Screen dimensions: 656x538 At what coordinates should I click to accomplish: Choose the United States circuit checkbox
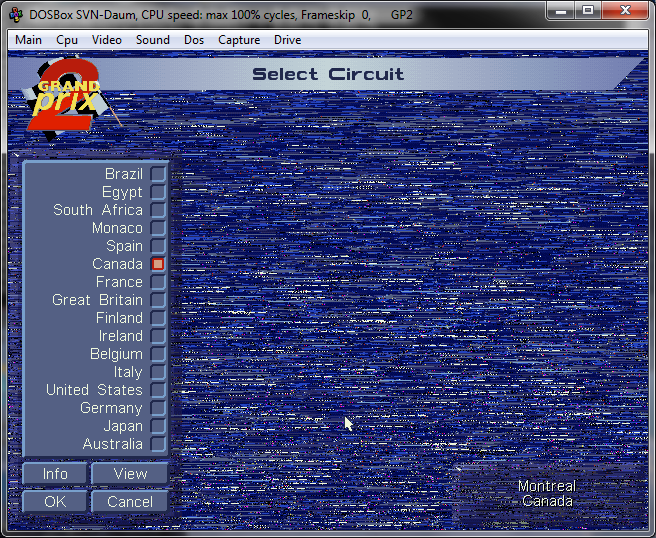[x=158, y=390]
